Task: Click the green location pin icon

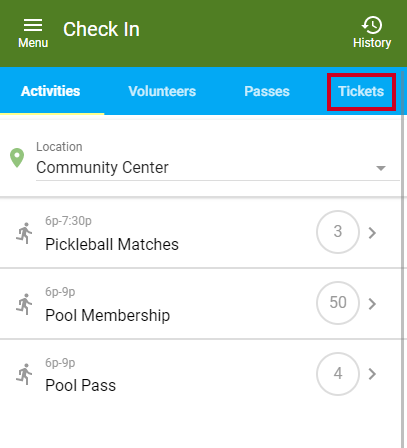Action: pos(17,157)
